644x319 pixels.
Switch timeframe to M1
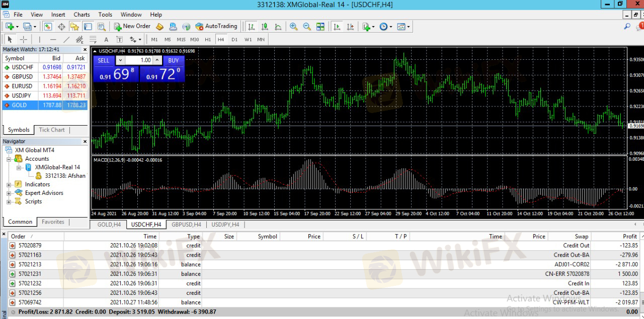154,39
